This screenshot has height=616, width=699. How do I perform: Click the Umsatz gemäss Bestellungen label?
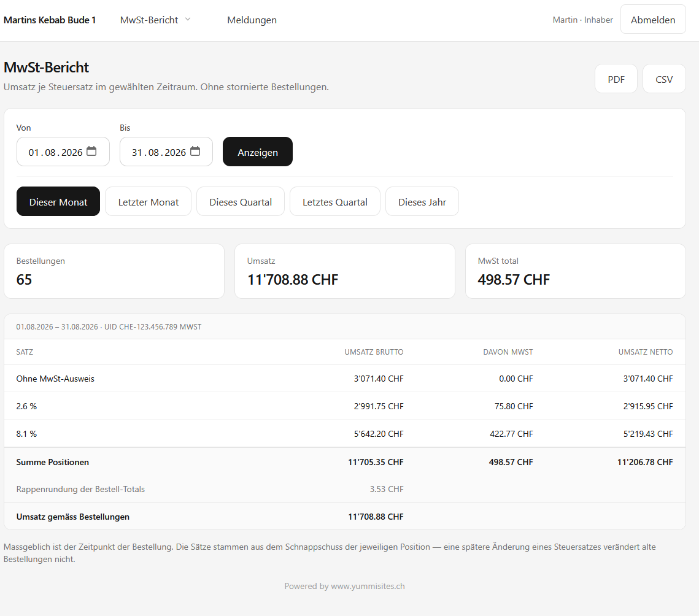tap(73, 517)
